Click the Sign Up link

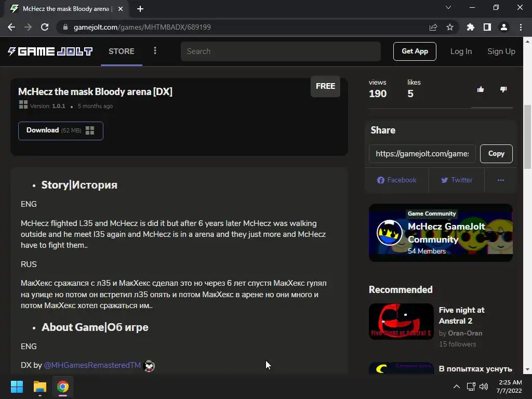(501, 51)
